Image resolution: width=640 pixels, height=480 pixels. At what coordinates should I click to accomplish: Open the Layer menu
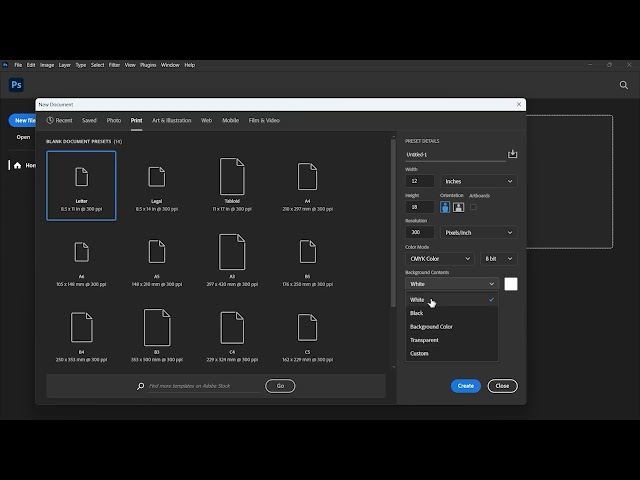pyautogui.click(x=64, y=65)
